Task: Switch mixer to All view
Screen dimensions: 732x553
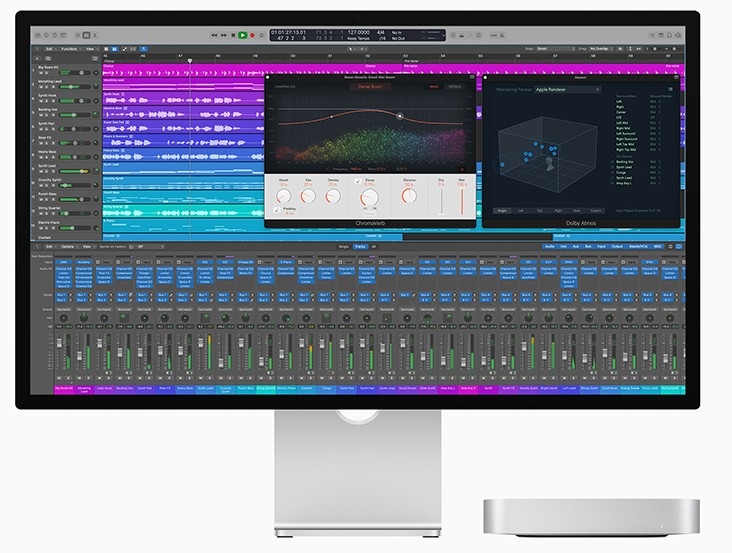Action: (373, 246)
